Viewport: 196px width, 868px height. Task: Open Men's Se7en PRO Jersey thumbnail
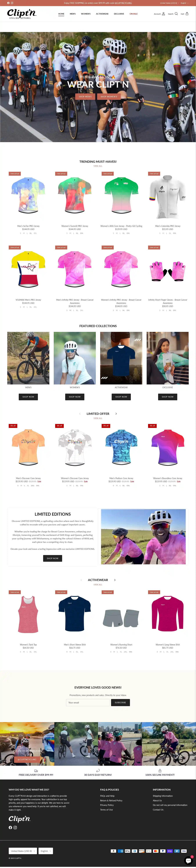(x=28, y=196)
